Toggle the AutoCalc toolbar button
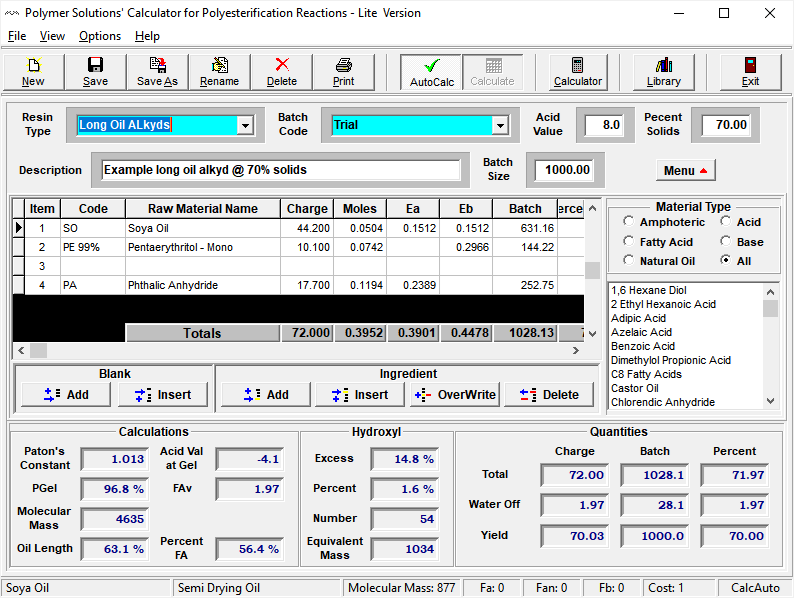The image size is (794, 598). (x=431, y=72)
